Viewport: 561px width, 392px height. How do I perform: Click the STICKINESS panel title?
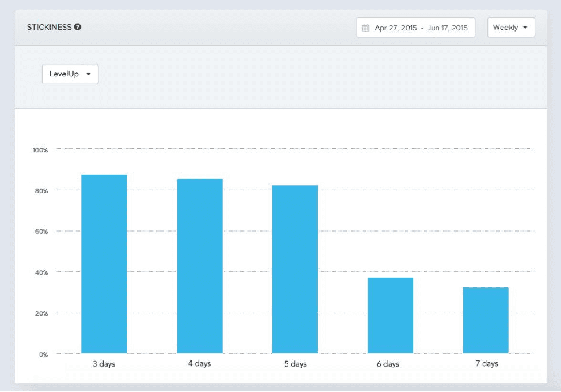[x=49, y=27]
